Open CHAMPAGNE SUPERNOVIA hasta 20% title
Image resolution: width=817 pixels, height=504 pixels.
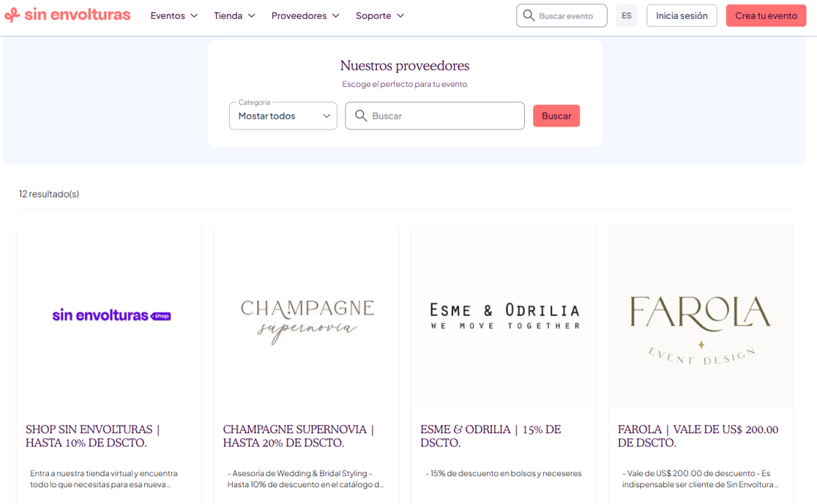pyautogui.click(x=298, y=436)
